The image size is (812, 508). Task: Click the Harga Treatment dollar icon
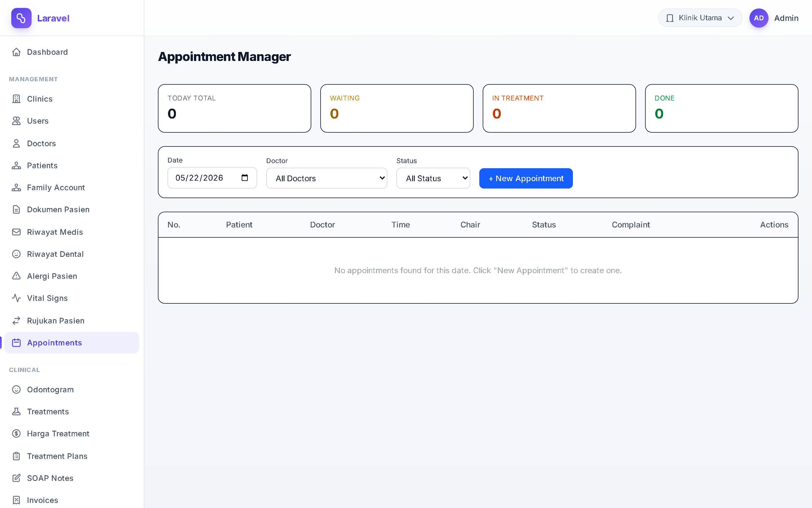16,434
